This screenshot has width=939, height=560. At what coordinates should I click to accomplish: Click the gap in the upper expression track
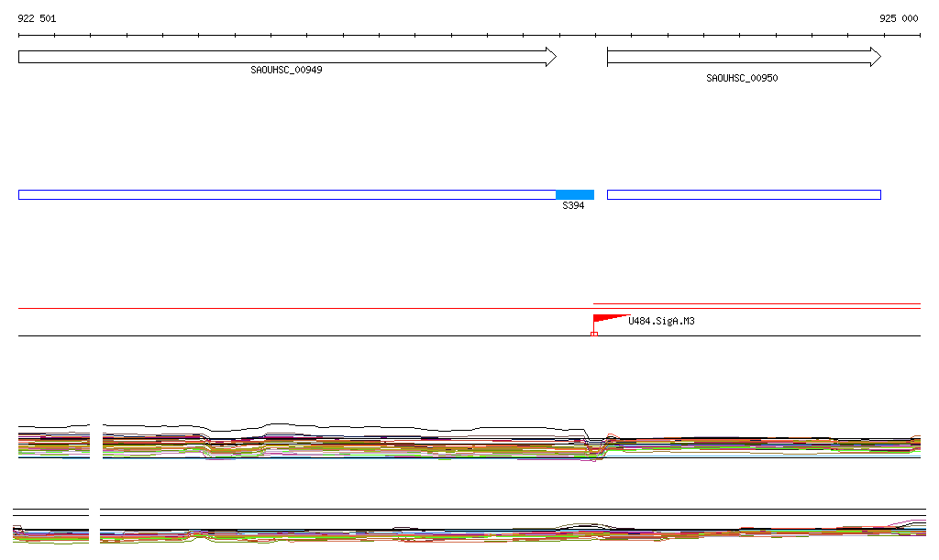pos(96,441)
